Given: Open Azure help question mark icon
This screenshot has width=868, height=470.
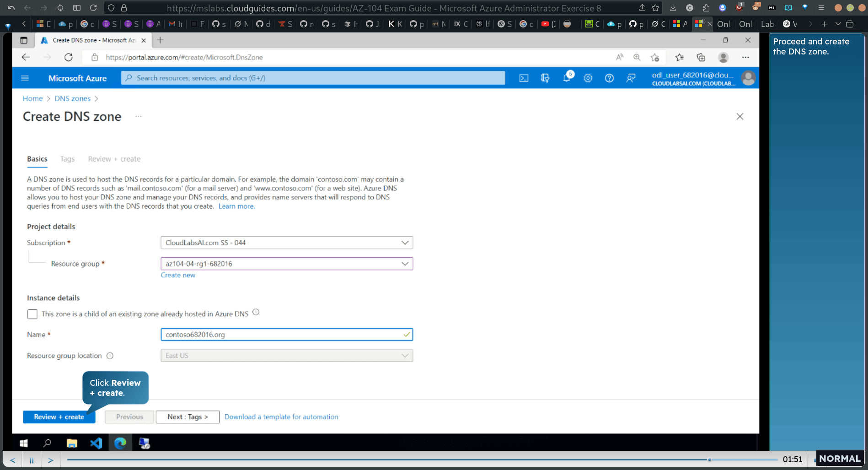Looking at the screenshot, I should 609,78.
